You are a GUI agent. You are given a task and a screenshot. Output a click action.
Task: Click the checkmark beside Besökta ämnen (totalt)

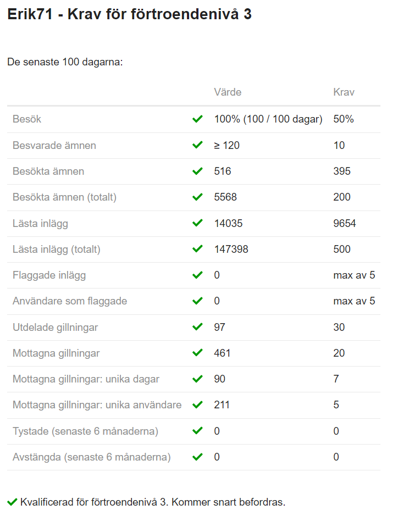click(197, 197)
